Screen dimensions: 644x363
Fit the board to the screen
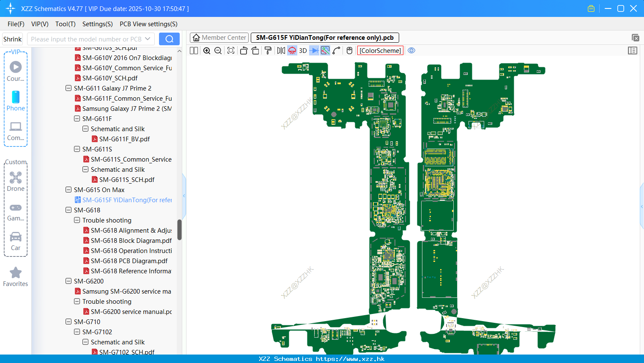[231, 50]
